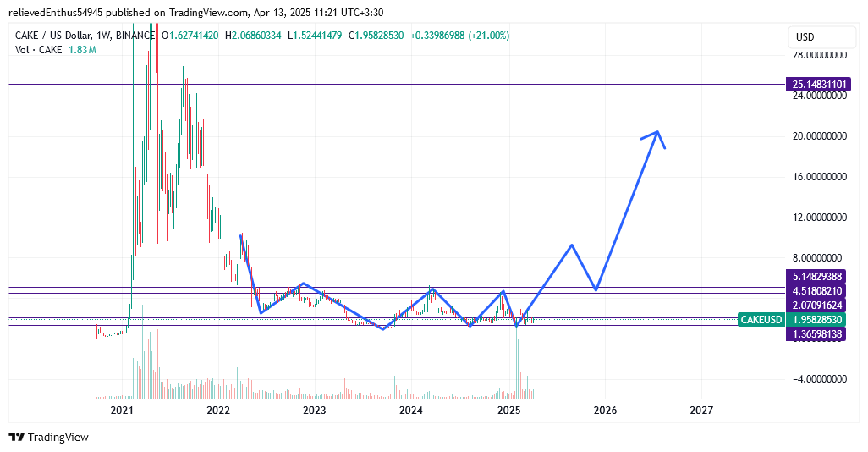868x452 pixels.
Task: Click the O1.62741420 open value
Action: (190, 36)
